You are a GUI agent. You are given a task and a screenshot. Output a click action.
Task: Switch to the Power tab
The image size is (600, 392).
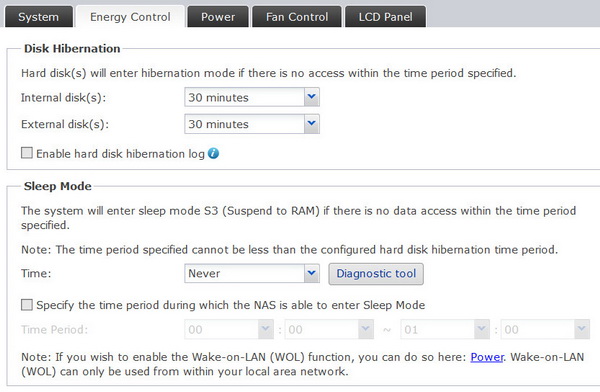click(218, 17)
